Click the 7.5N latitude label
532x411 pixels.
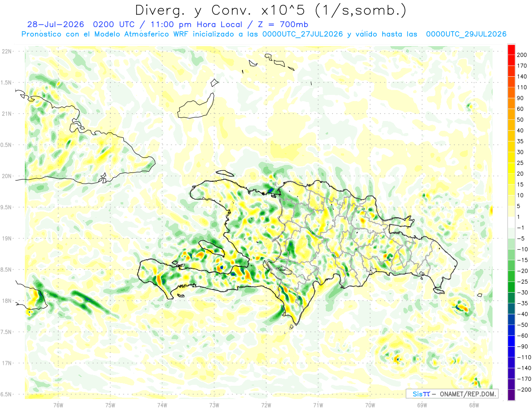point(6,332)
